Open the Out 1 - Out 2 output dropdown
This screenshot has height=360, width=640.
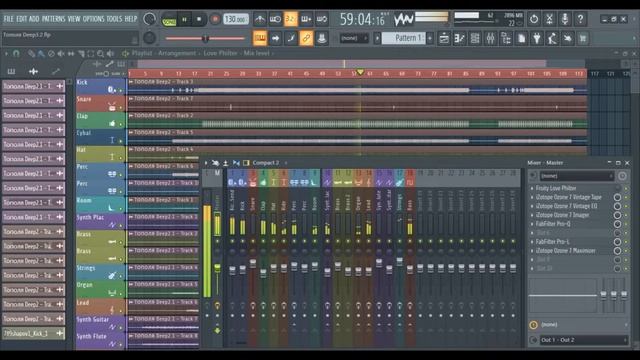[584, 340]
